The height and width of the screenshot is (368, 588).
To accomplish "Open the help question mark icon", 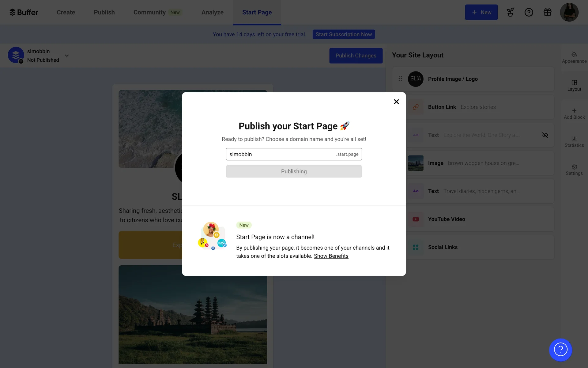I will click(529, 12).
